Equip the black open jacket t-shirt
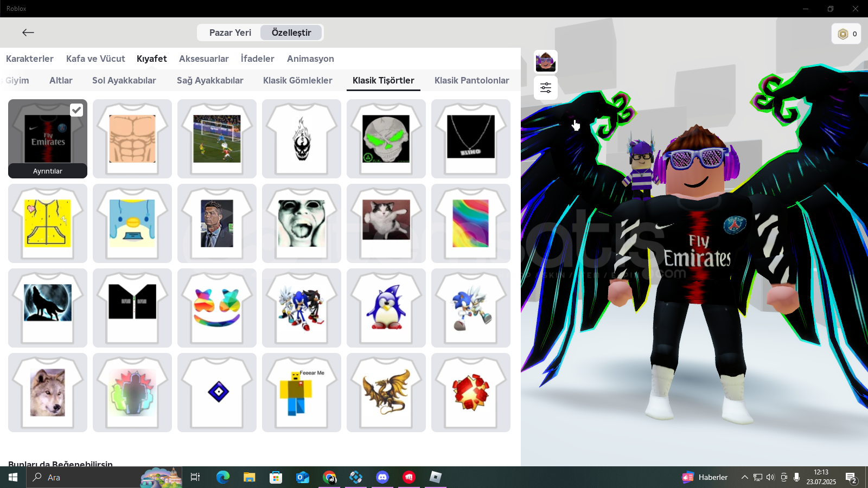 point(132,308)
